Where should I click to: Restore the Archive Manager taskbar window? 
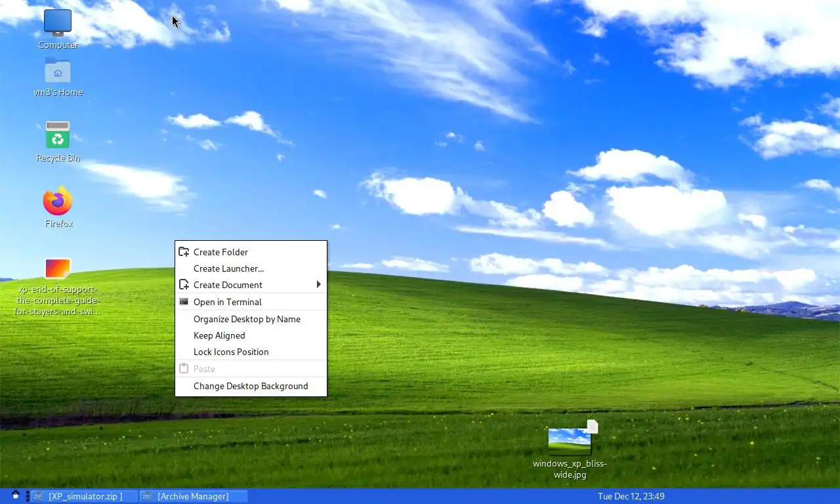194,496
